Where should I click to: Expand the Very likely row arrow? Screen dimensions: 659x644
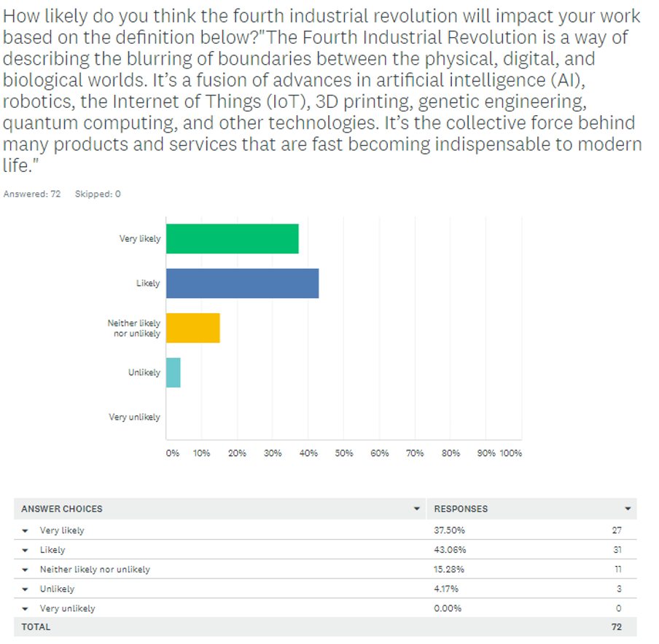click(x=26, y=531)
